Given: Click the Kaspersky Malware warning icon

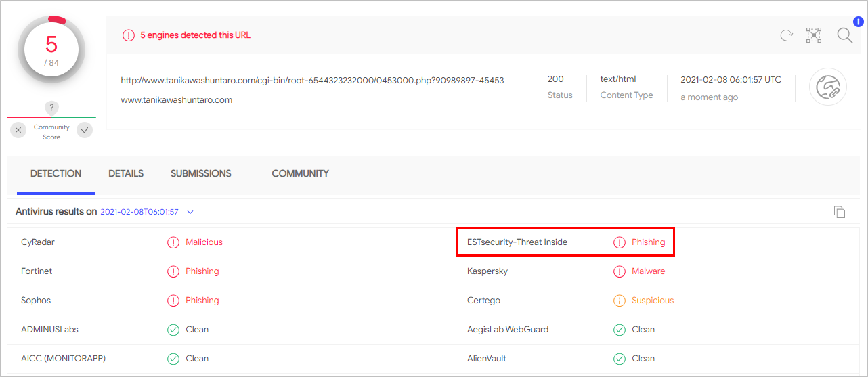Looking at the screenshot, I should [619, 271].
